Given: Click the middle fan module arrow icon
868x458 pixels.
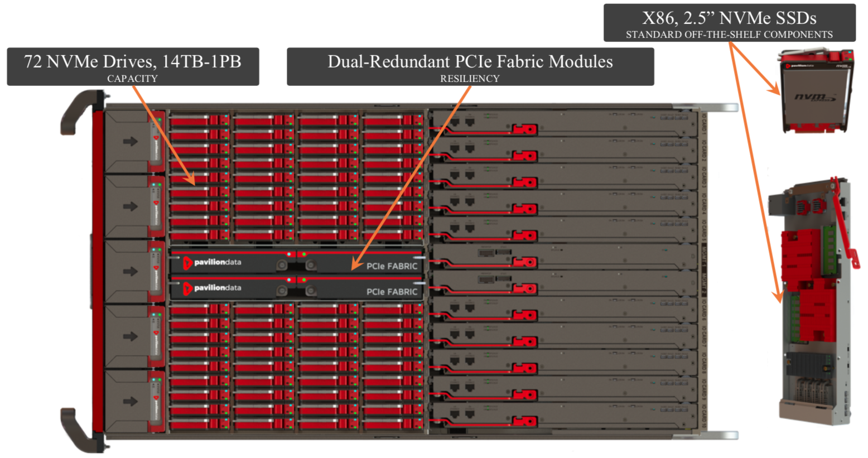Looking at the screenshot, I should point(131,271).
